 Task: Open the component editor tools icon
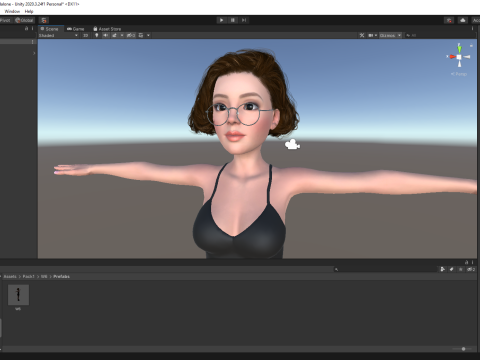pyautogui.click(x=362, y=35)
